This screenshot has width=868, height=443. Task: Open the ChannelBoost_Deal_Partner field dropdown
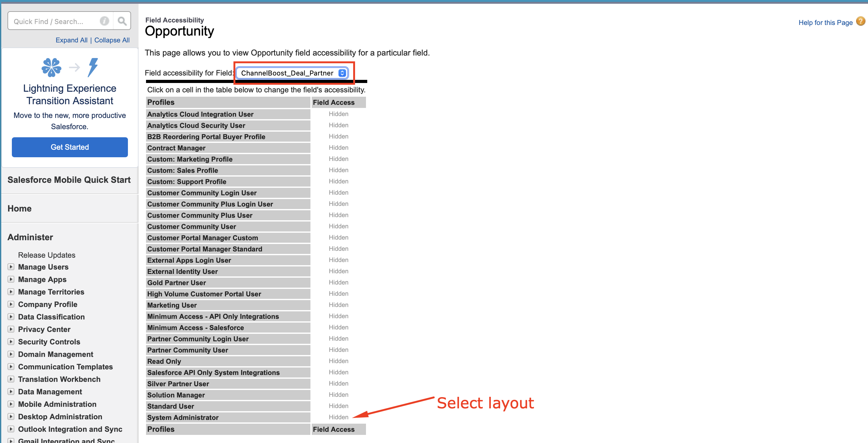[x=292, y=73]
